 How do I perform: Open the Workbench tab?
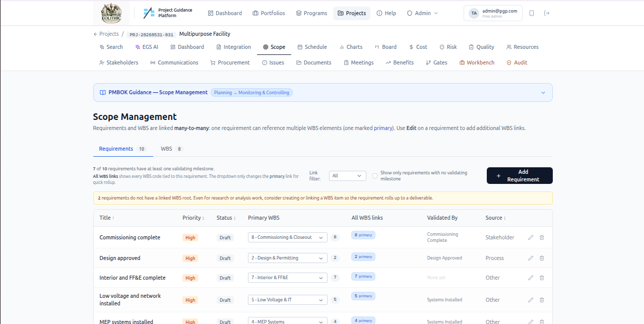click(x=477, y=62)
